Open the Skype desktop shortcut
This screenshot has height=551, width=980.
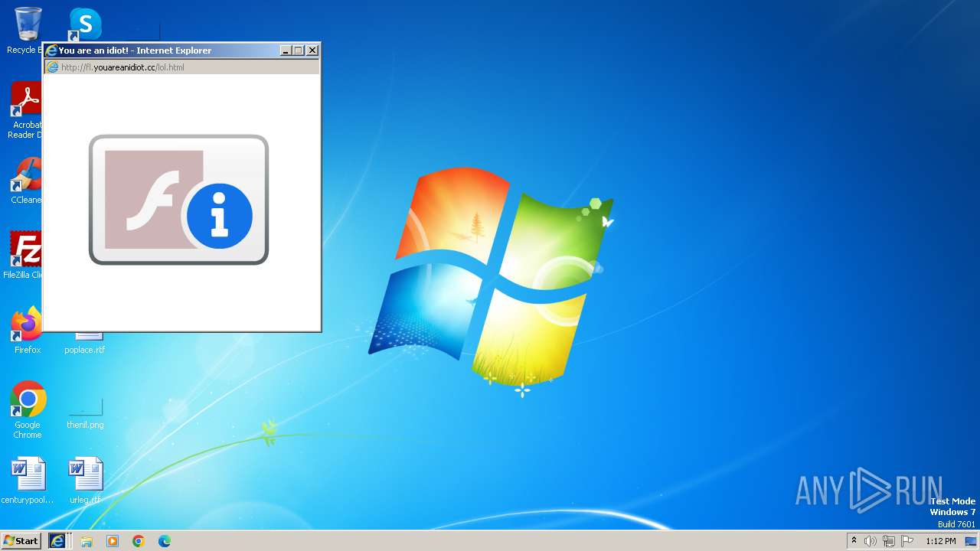tap(84, 24)
